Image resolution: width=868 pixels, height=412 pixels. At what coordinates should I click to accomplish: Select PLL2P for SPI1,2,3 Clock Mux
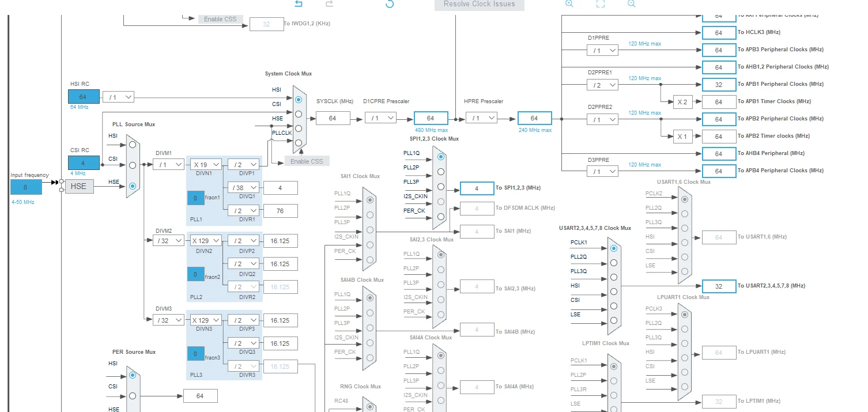441,171
